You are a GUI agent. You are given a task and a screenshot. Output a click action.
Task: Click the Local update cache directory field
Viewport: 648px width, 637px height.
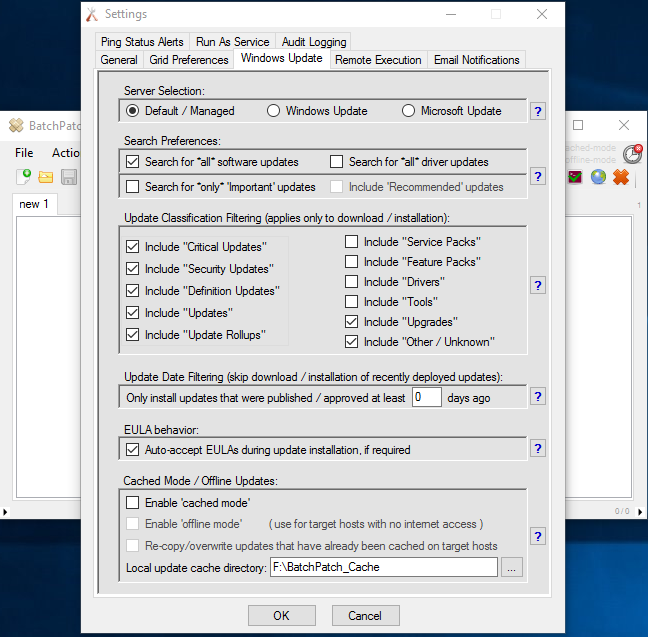tap(384, 567)
